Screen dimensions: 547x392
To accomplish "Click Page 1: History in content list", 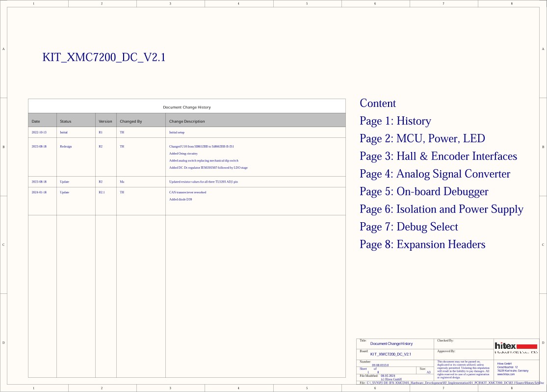I will (395, 121).
